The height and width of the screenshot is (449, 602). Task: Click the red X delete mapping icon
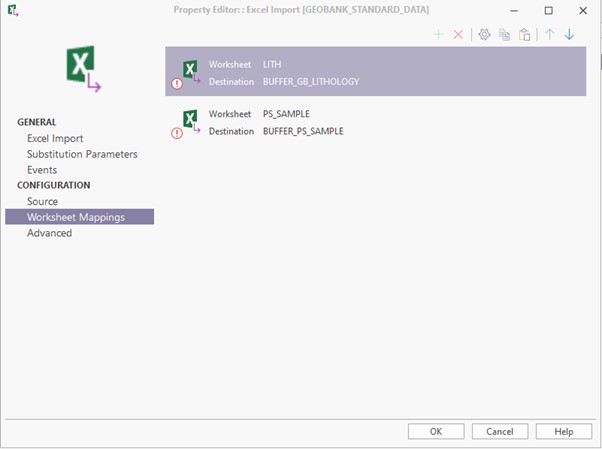click(x=458, y=34)
